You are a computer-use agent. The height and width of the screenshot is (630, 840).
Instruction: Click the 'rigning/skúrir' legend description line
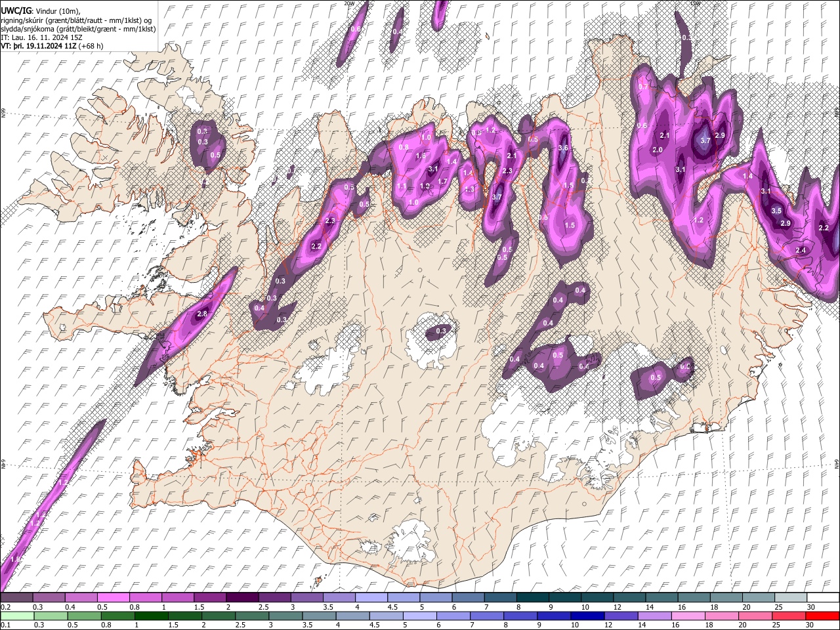(x=75, y=20)
